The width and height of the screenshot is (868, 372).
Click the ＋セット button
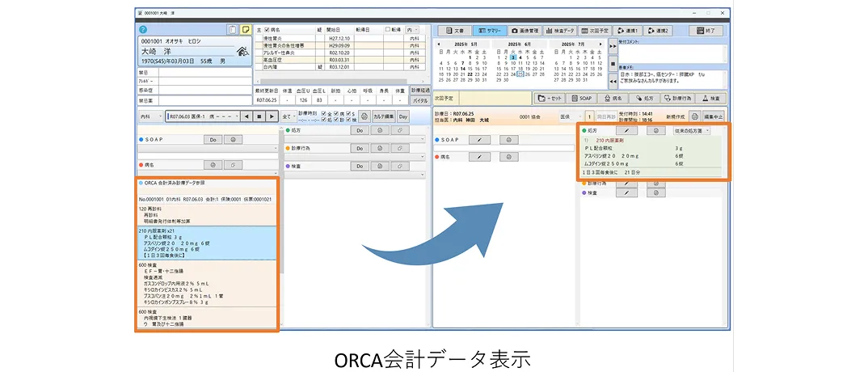tap(549, 98)
